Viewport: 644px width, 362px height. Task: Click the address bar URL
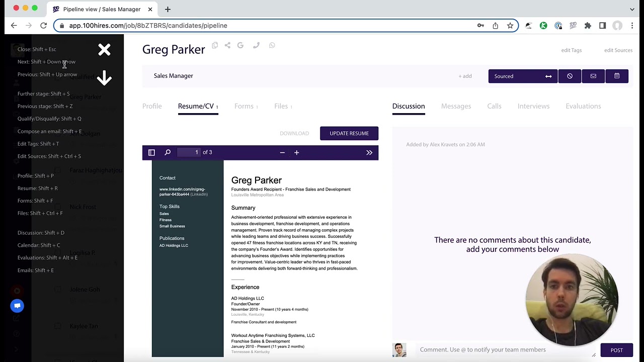click(x=148, y=26)
